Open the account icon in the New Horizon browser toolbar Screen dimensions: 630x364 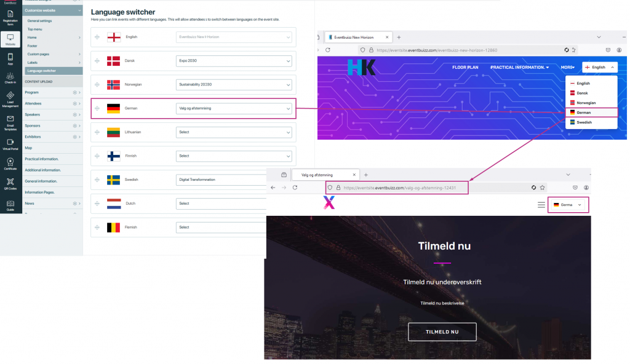(619, 50)
